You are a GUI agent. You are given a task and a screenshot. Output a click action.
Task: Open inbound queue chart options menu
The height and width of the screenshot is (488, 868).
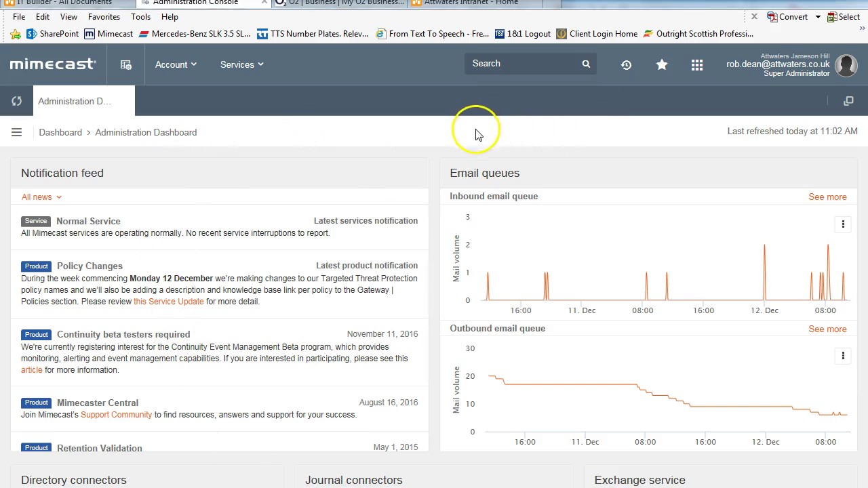click(843, 224)
